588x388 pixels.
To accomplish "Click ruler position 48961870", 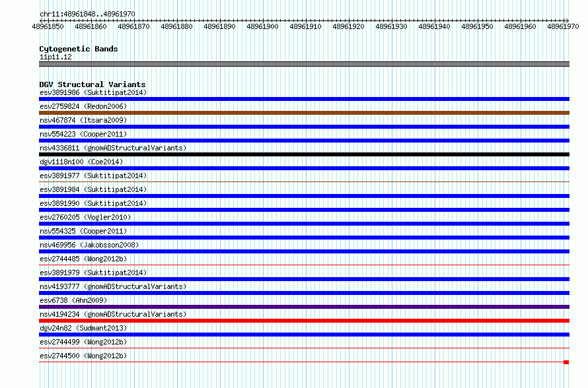I will [134, 26].
